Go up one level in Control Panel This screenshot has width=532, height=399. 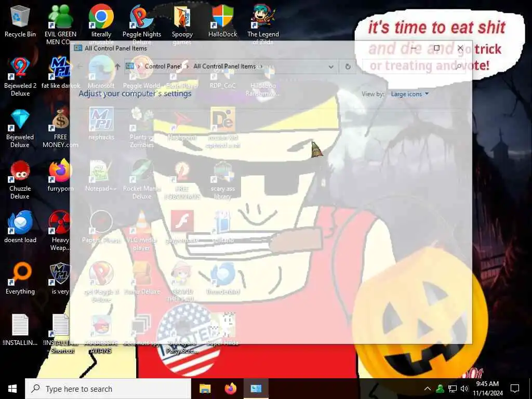pos(117,66)
